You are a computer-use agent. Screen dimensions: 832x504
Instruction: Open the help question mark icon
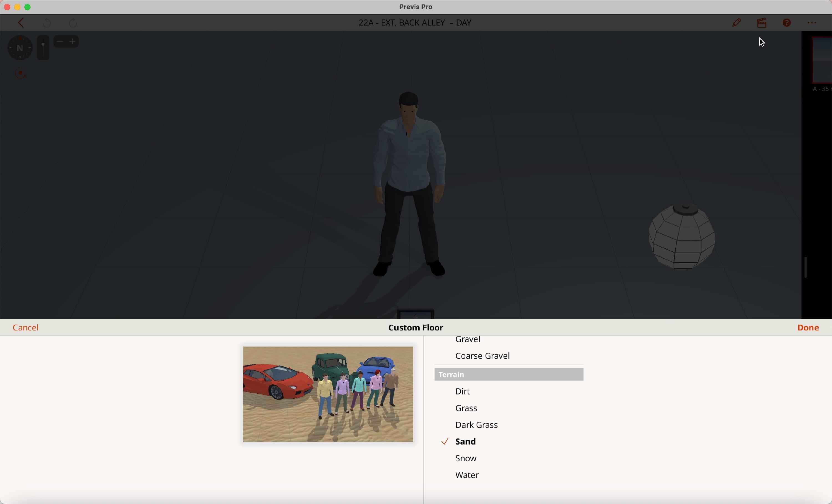point(787,23)
